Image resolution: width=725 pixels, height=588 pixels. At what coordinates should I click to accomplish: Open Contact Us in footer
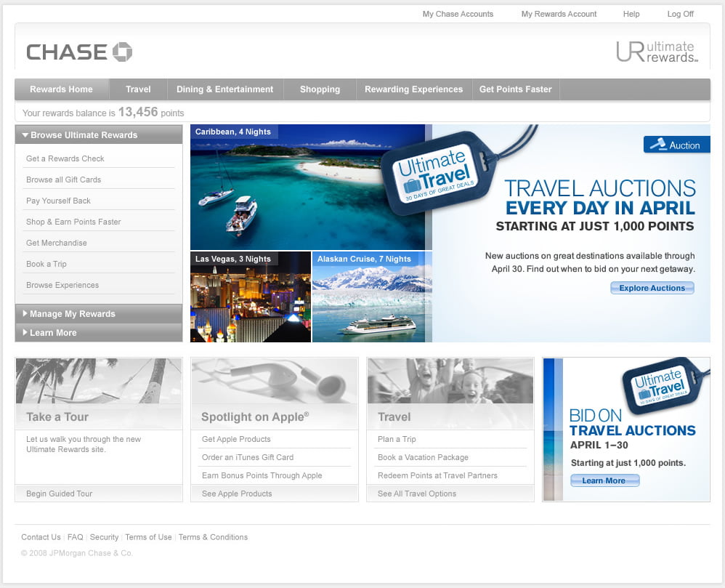pos(41,537)
